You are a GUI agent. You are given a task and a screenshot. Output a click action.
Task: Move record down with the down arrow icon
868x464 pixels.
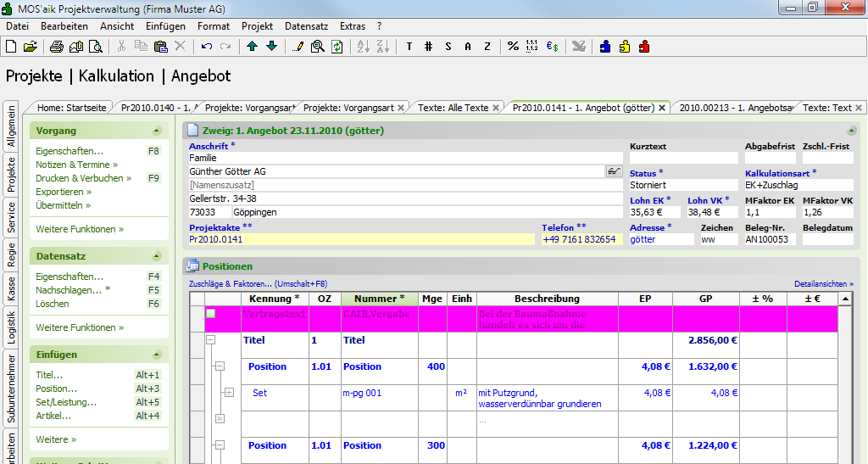(272, 47)
